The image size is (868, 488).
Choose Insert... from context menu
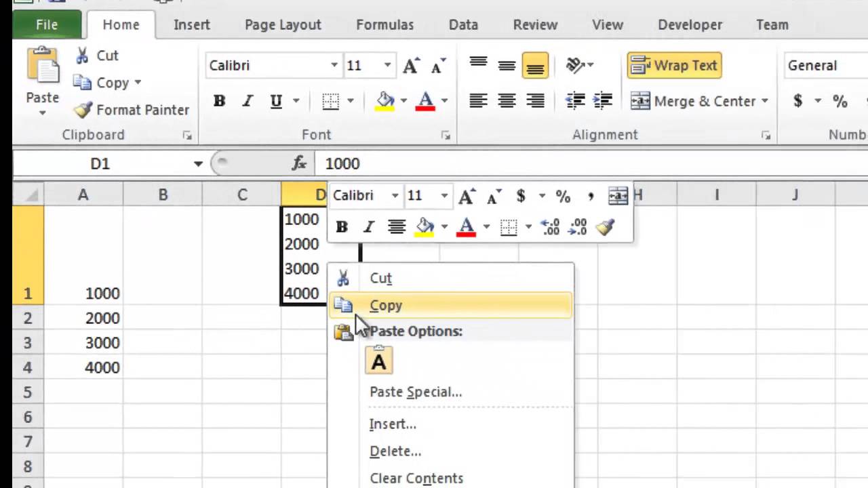[451, 424]
